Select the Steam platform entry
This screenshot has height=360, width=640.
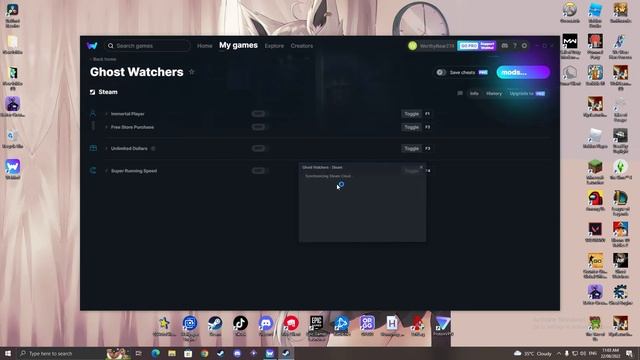click(x=104, y=92)
